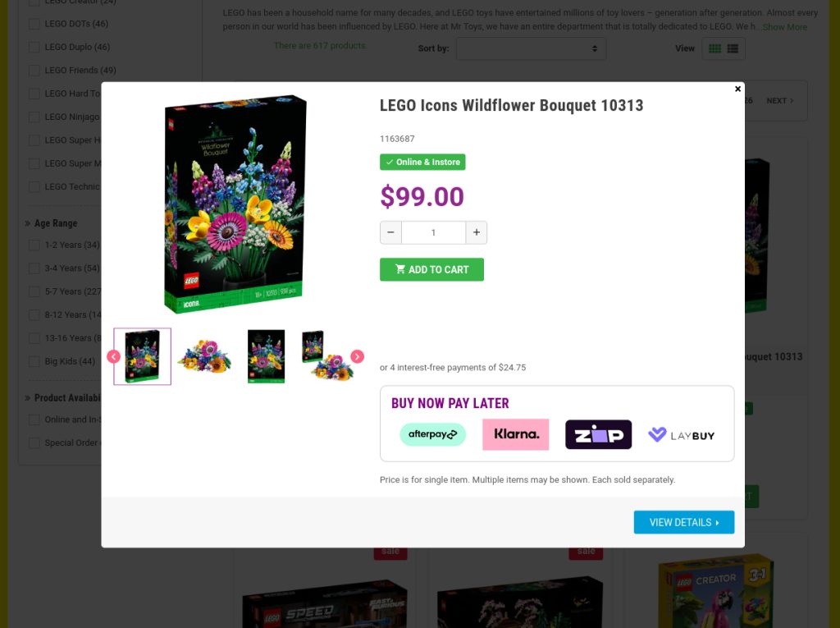Screen dimensions: 840x628
Task: Open View Details for this product
Action: click(684, 522)
